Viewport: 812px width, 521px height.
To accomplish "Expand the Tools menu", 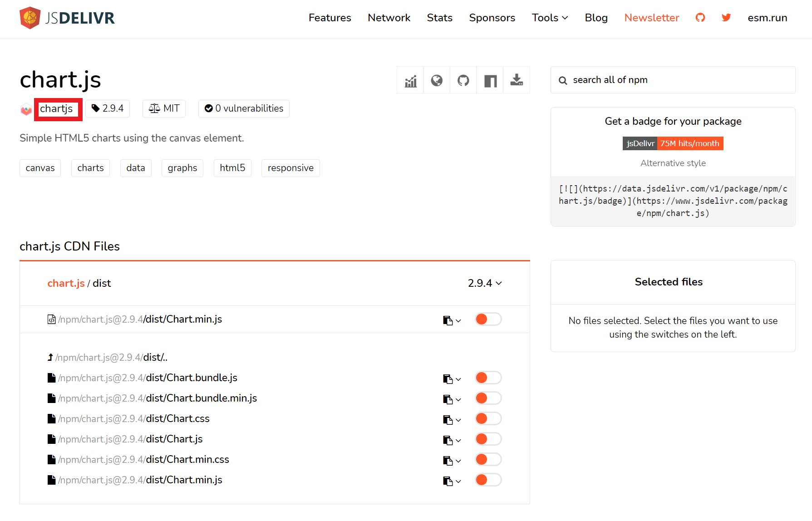I will (550, 18).
